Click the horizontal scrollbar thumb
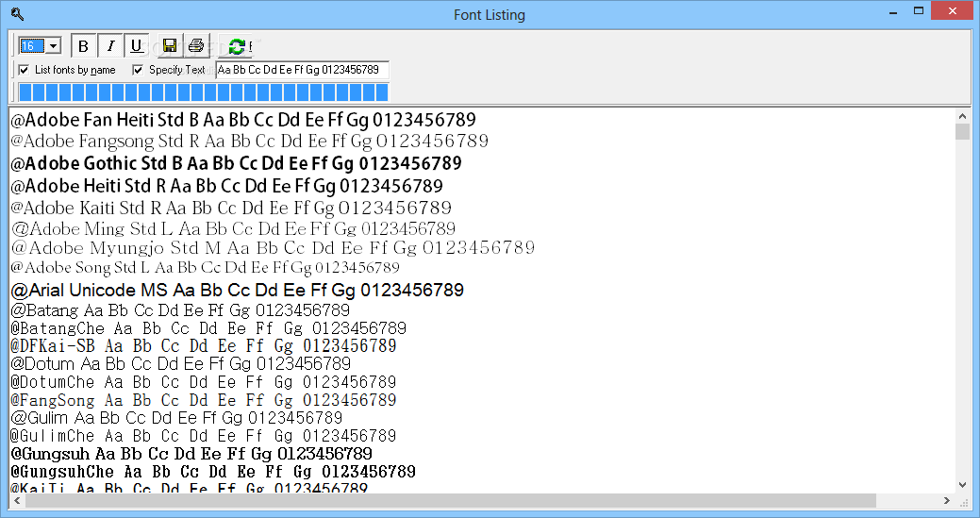980x518 pixels. 450,500
